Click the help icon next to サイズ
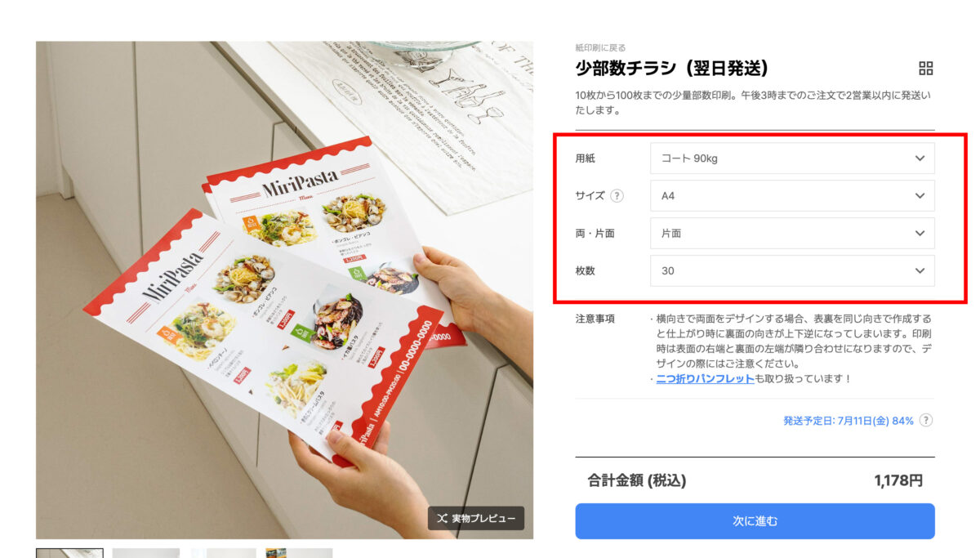 [x=617, y=196]
